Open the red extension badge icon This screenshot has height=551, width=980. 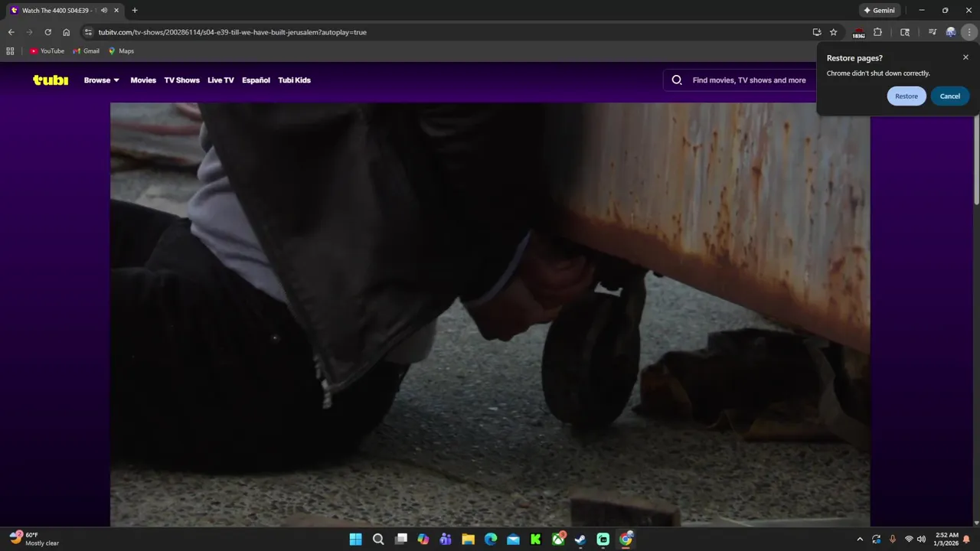(x=858, y=32)
